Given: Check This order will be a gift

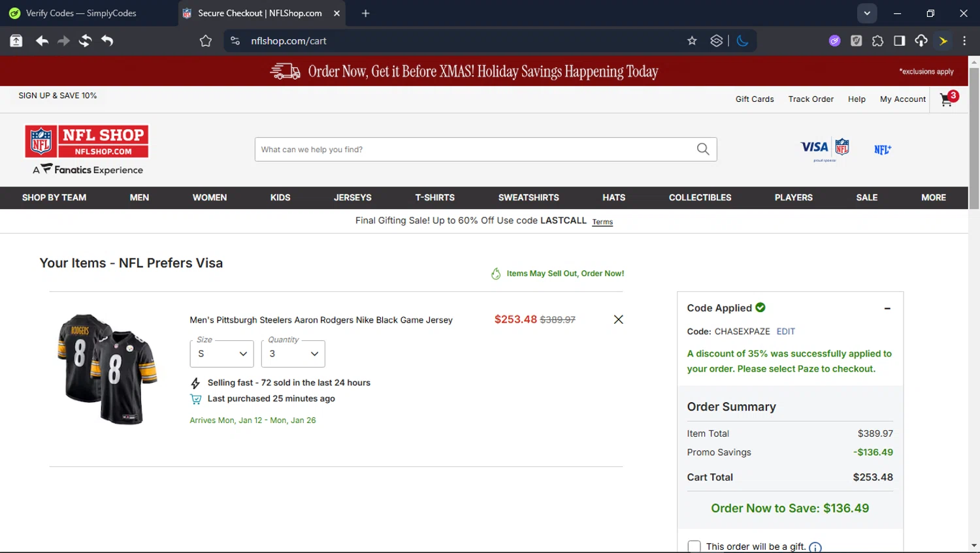Looking at the screenshot, I should tap(694, 546).
